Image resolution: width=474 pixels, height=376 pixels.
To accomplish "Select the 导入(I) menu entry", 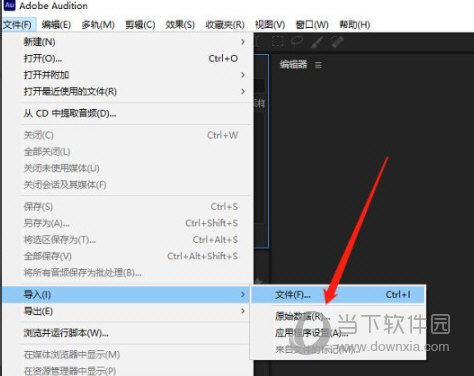I will [x=126, y=294].
